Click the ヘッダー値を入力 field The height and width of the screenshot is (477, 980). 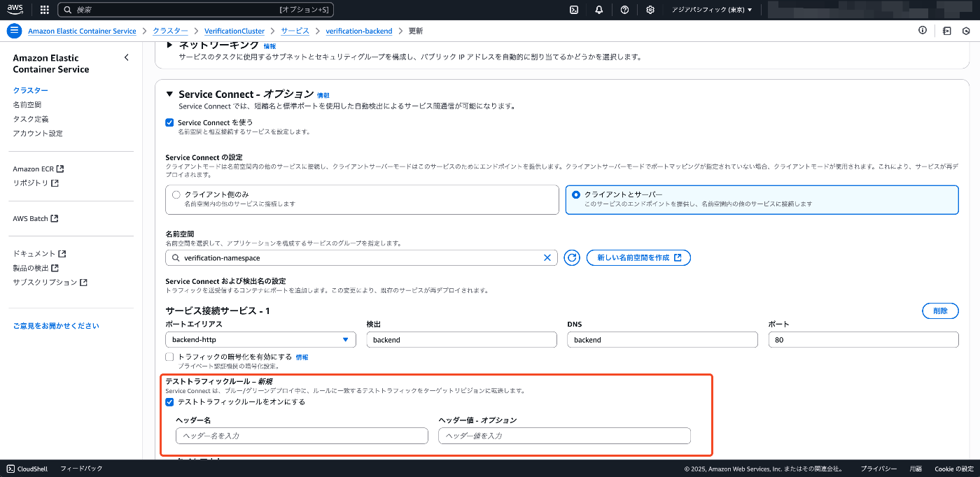tap(564, 436)
